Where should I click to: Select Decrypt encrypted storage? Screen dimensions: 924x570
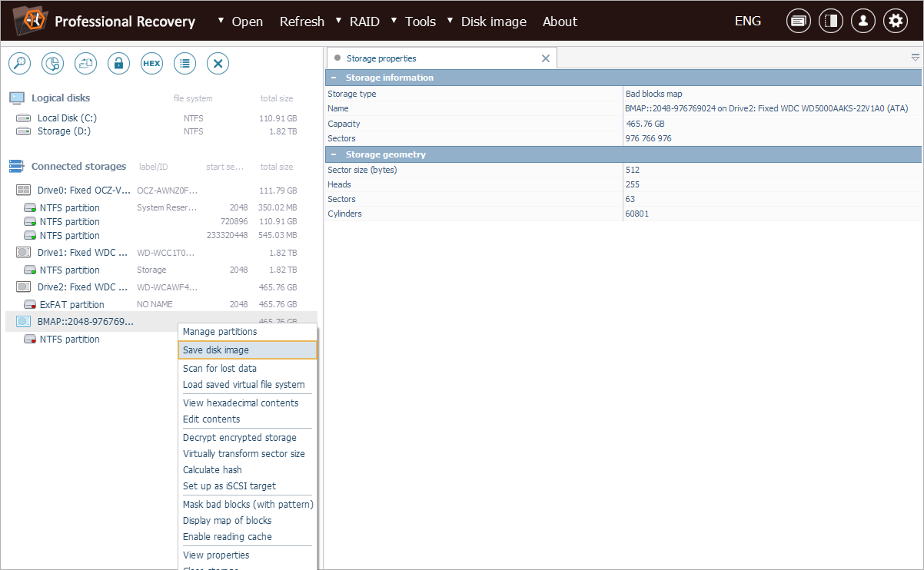point(247,438)
